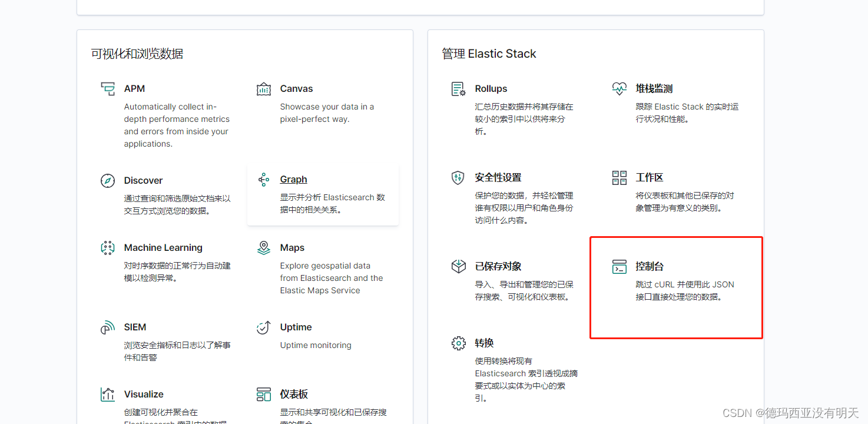868x424 pixels.
Task: Open the Visualize chart icon
Action: (108, 395)
